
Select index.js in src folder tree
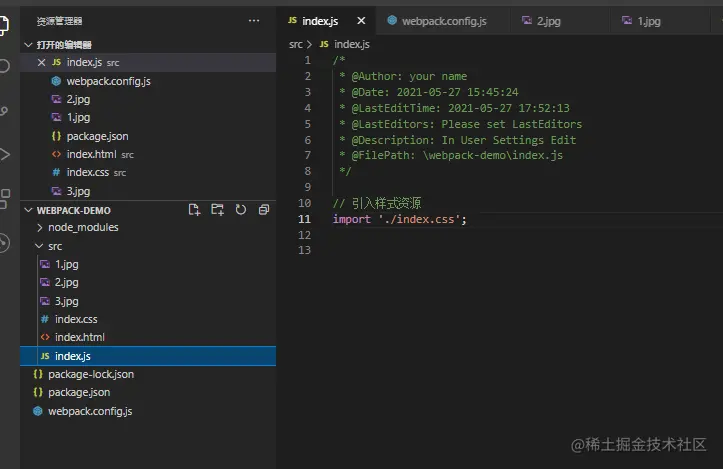click(x=148, y=356)
